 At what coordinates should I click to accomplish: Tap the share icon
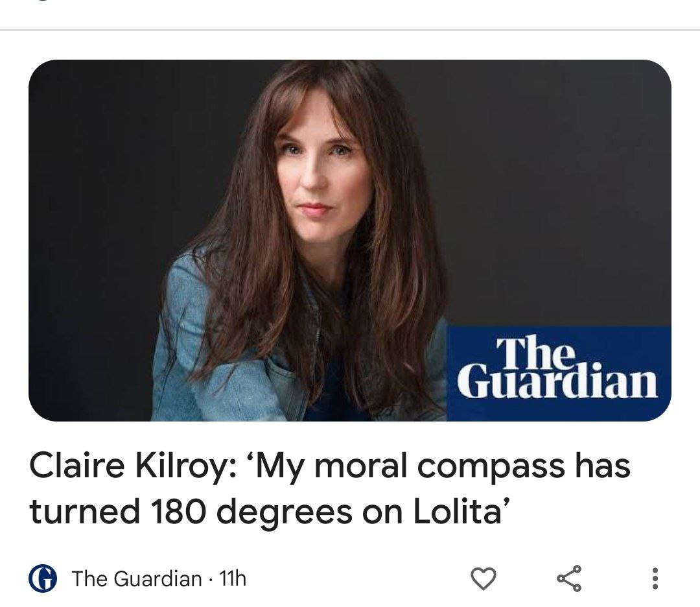pos(569,578)
